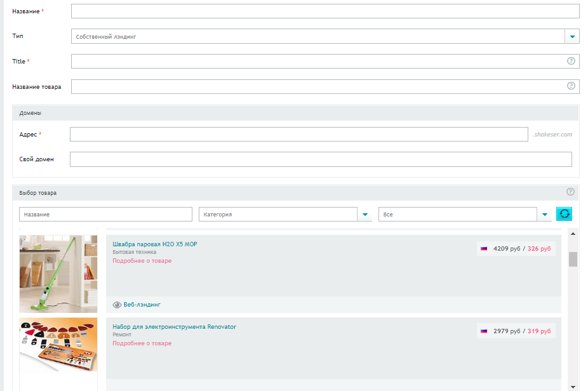The height and width of the screenshot is (391, 588).
Task: Click eye icon next to Веб-лэндинг
Action: 117,305
